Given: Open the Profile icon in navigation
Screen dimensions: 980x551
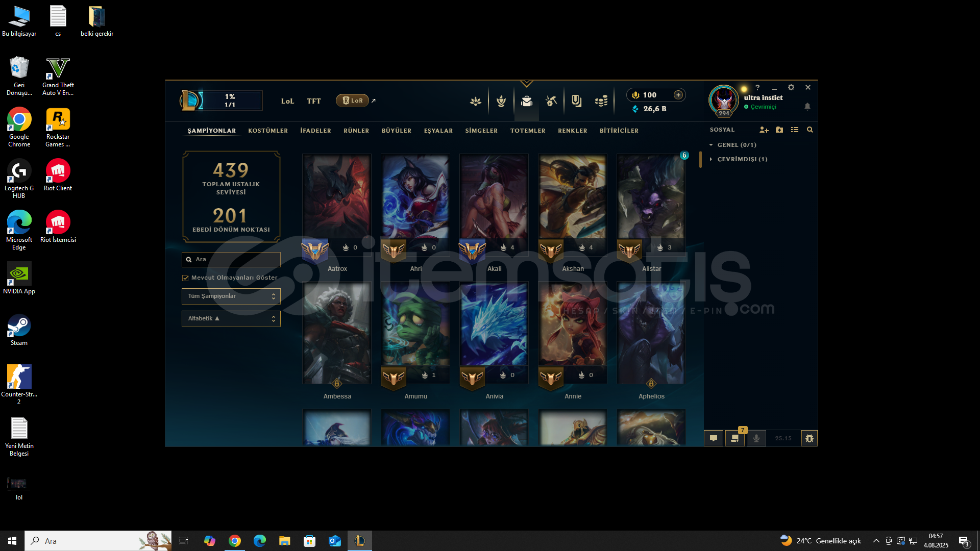Looking at the screenshot, I should point(501,101).
